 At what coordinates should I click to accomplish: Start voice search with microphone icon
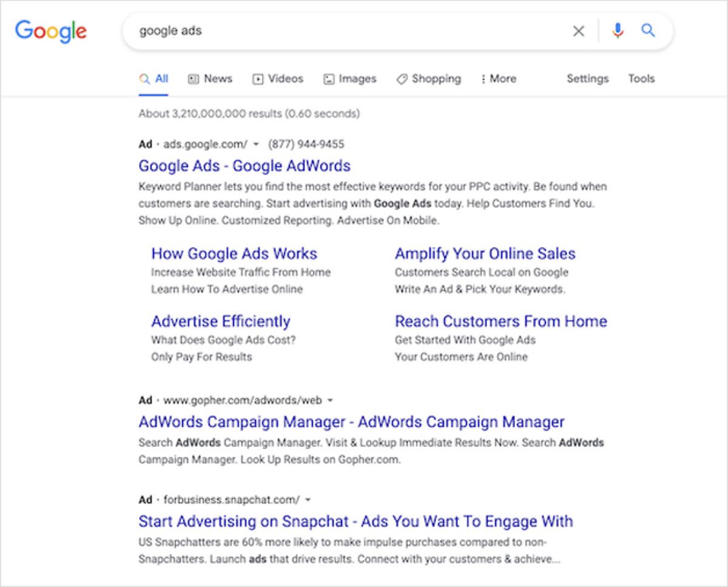(618, 31)
